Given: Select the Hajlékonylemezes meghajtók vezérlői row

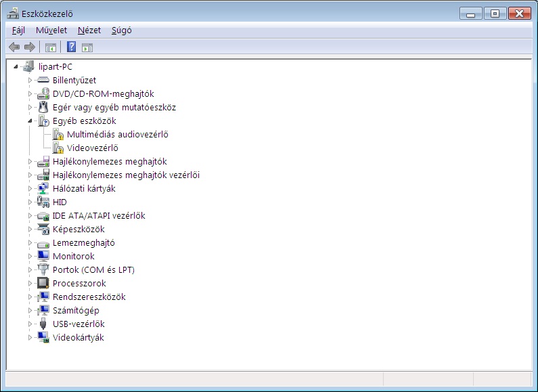Looking at the screenshot, I should click(126, 175).
